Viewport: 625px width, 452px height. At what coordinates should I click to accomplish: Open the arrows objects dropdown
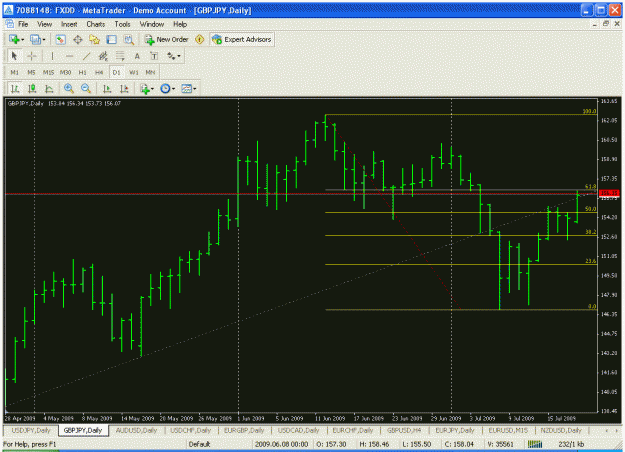[x=173, y=56]
